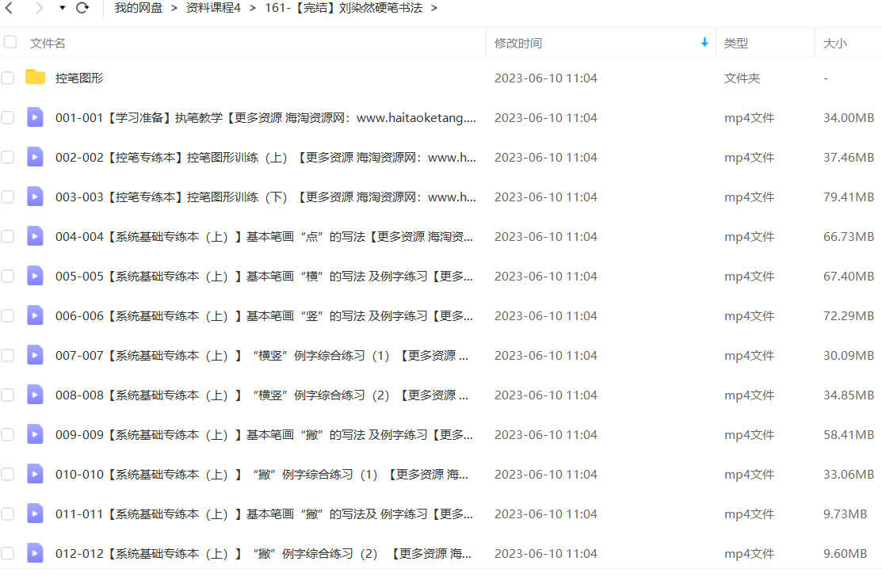Click video icon of 009-009 file
This screenshot has width=882, height=588.
click(x=35, y=433)
